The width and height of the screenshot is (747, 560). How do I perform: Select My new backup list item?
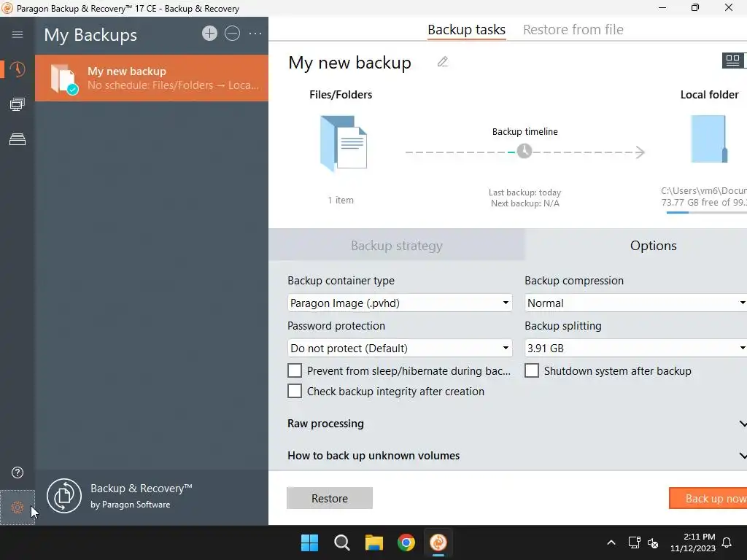(x=152, y=77)
